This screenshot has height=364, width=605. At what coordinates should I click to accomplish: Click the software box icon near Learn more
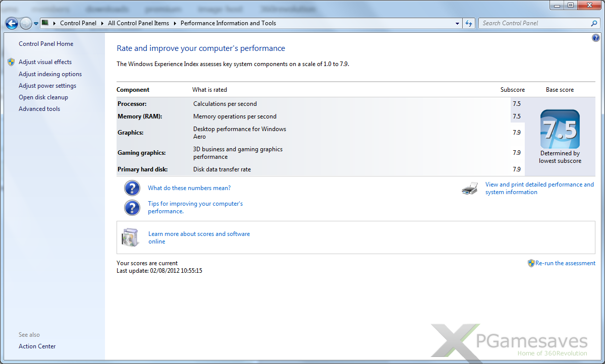pos(130,237)
